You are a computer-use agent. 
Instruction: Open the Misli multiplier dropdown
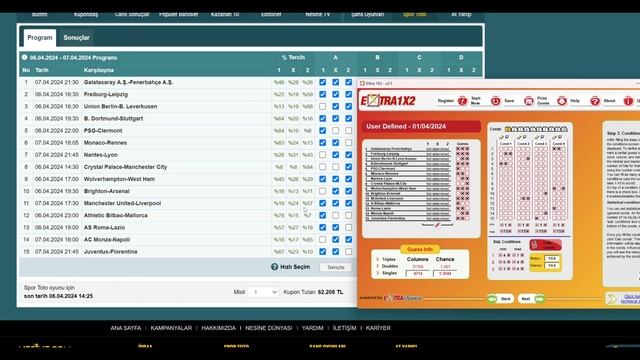pos(263,292)
